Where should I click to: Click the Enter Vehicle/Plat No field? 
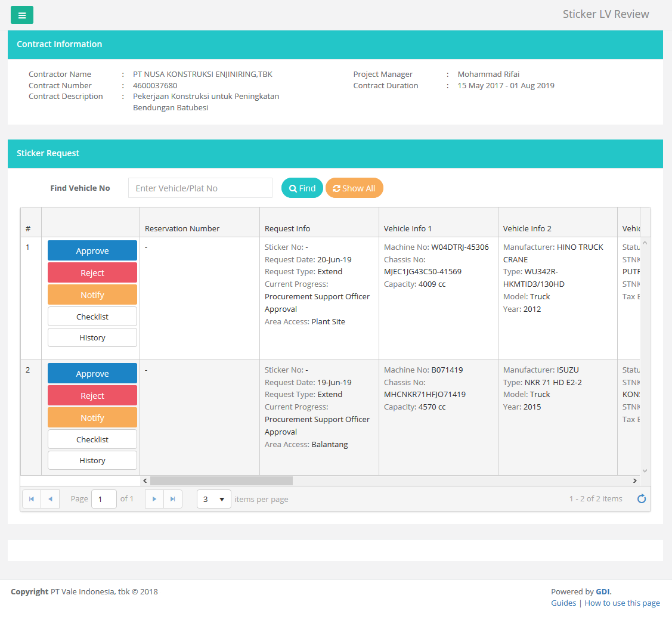pyautogui.click(x=200, y=188)
